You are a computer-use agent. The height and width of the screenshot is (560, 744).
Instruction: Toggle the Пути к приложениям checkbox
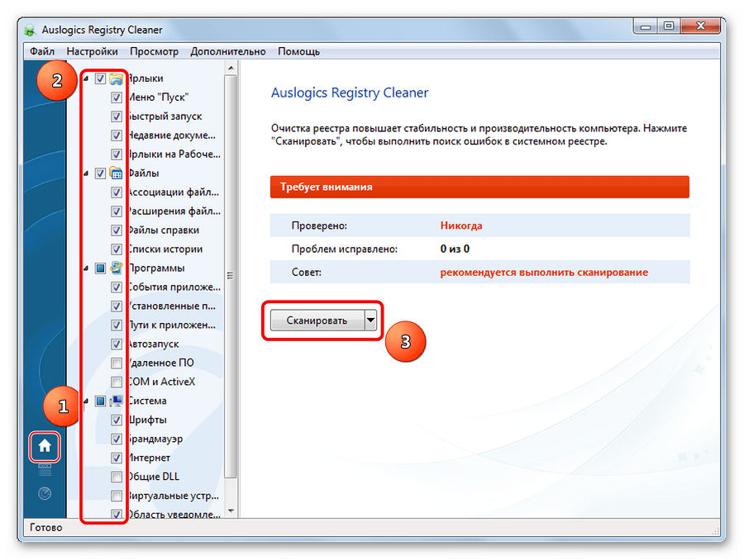pos(117,325)
